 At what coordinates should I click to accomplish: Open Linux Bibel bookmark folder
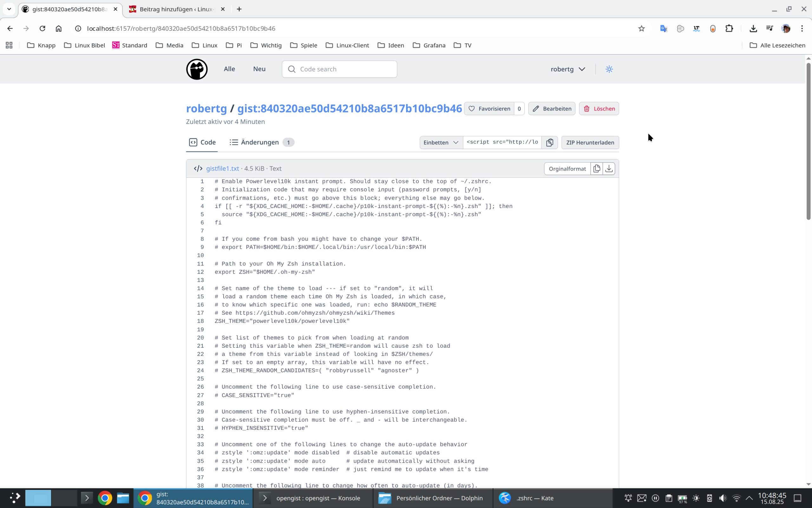pyautogui.click(x=85, y=45)
